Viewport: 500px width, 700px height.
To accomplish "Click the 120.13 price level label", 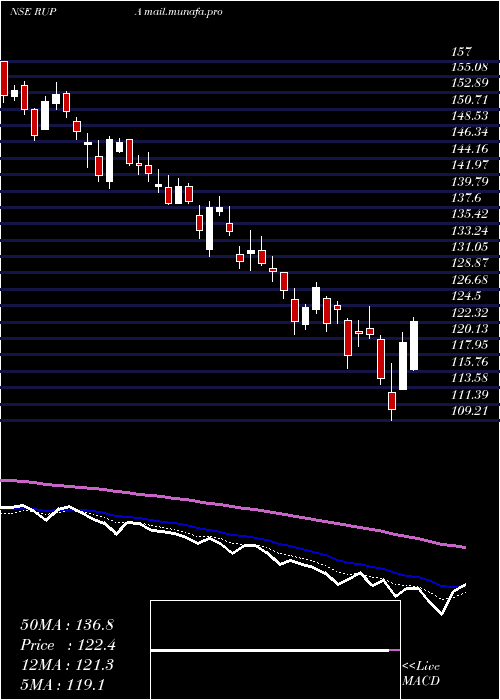I will point(470,329).
